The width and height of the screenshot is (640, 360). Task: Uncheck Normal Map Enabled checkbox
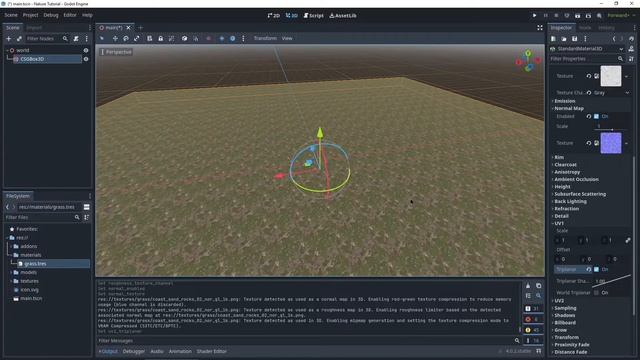[596, 116]
